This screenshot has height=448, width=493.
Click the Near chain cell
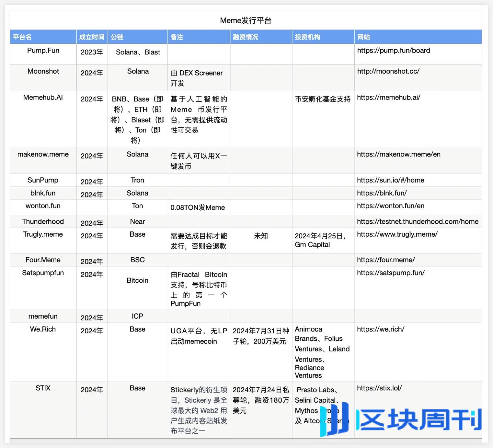tap(138, 221)
